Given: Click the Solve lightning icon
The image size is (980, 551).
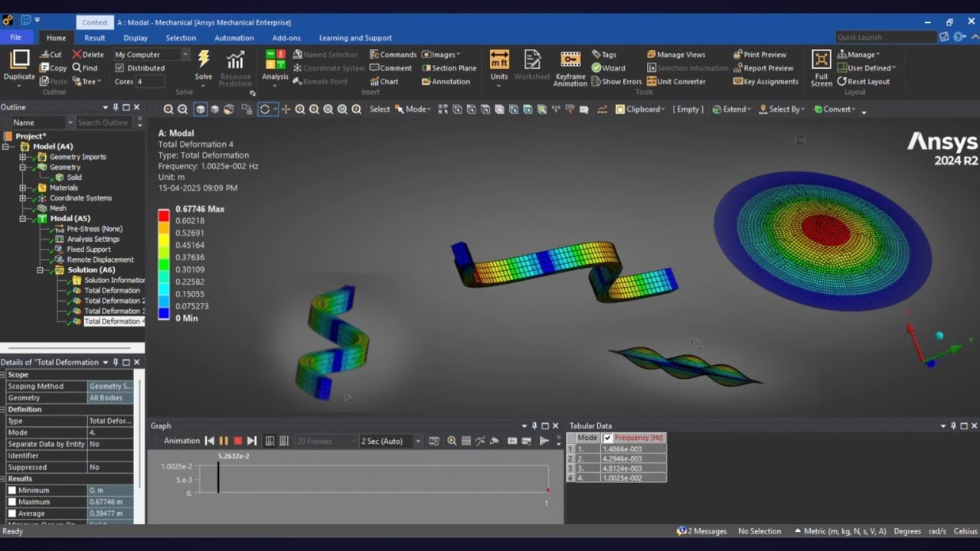Looking at the screenshot, I should pos(204,60).
